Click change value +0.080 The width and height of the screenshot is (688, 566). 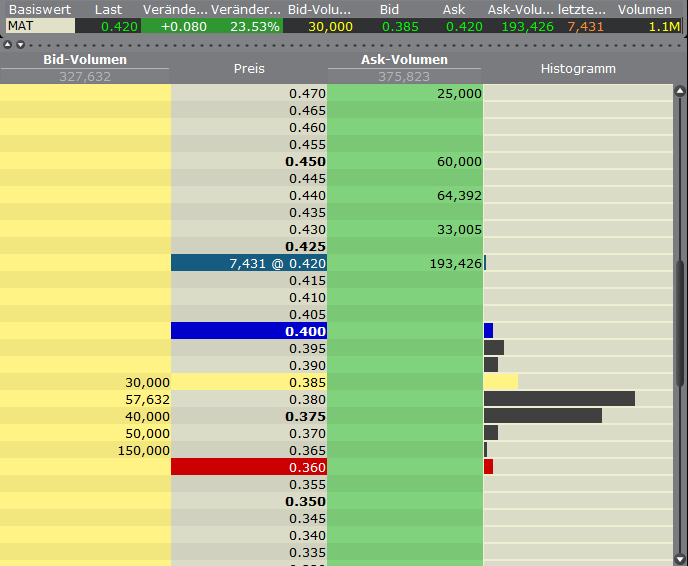(x=183, y=27)
